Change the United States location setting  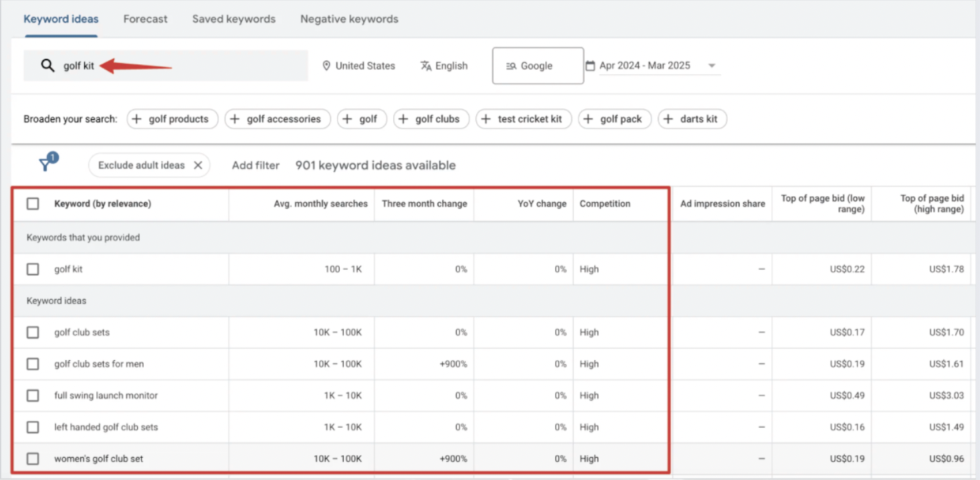359,66
